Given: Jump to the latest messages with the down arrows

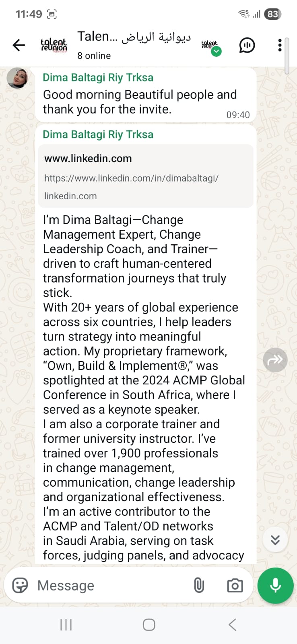Looking at the screenshot, I should tap(275, 540).
